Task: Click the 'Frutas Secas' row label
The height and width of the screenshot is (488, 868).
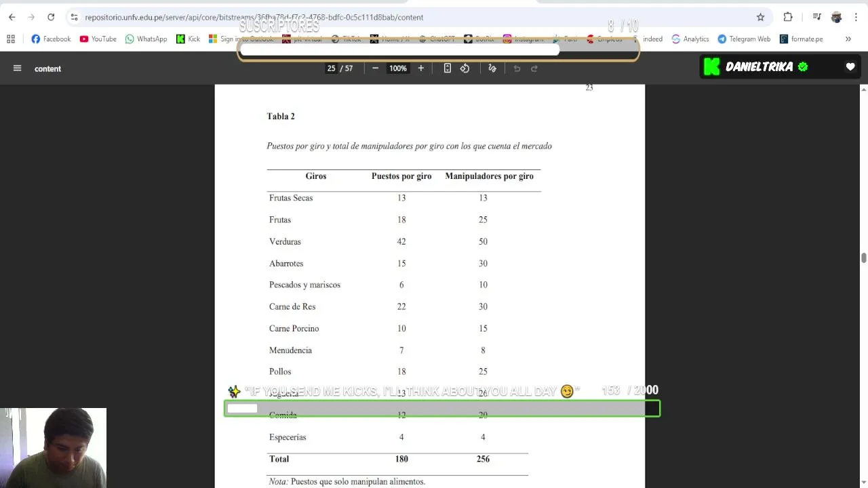Action: coord(291,198)
